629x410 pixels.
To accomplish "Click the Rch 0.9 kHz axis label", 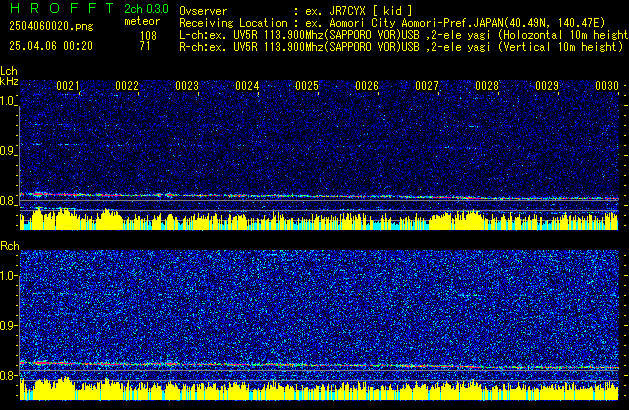I will click(8, 325).
